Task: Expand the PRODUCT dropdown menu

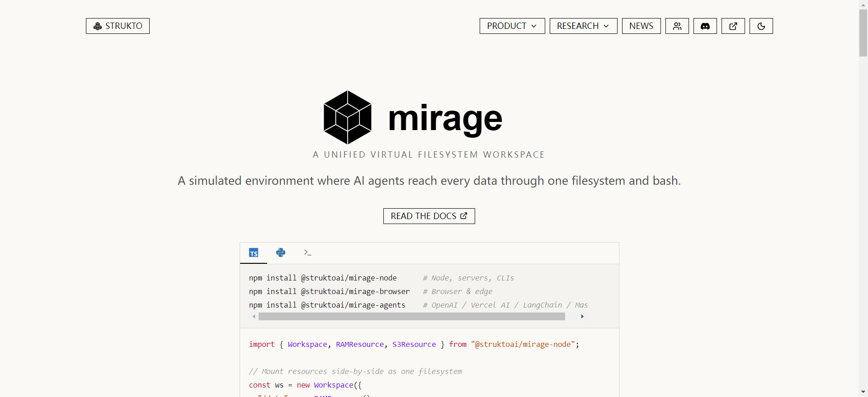Action: pos(512,26)
